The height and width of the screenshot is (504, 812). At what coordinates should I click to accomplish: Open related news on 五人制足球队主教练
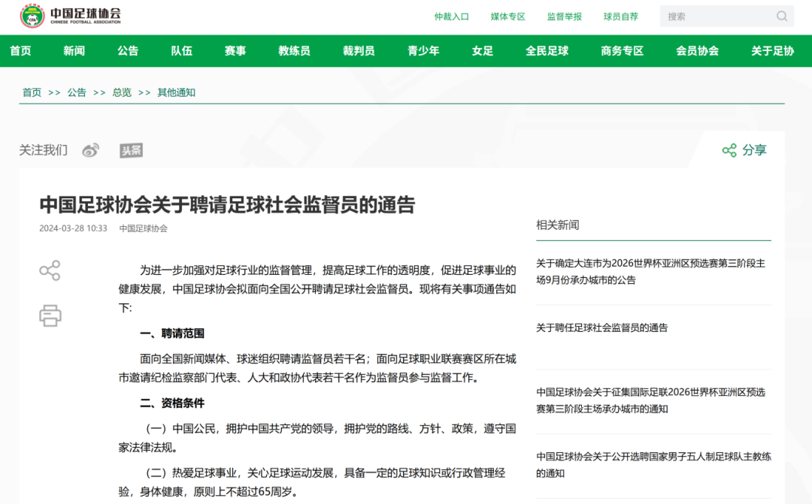point(653,465)
